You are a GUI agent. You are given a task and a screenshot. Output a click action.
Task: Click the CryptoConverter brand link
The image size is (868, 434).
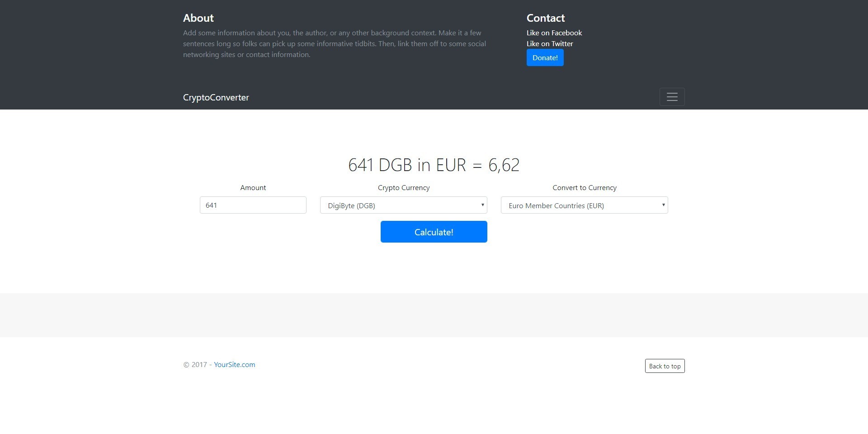pyautogui.click(x=216, y=97)
